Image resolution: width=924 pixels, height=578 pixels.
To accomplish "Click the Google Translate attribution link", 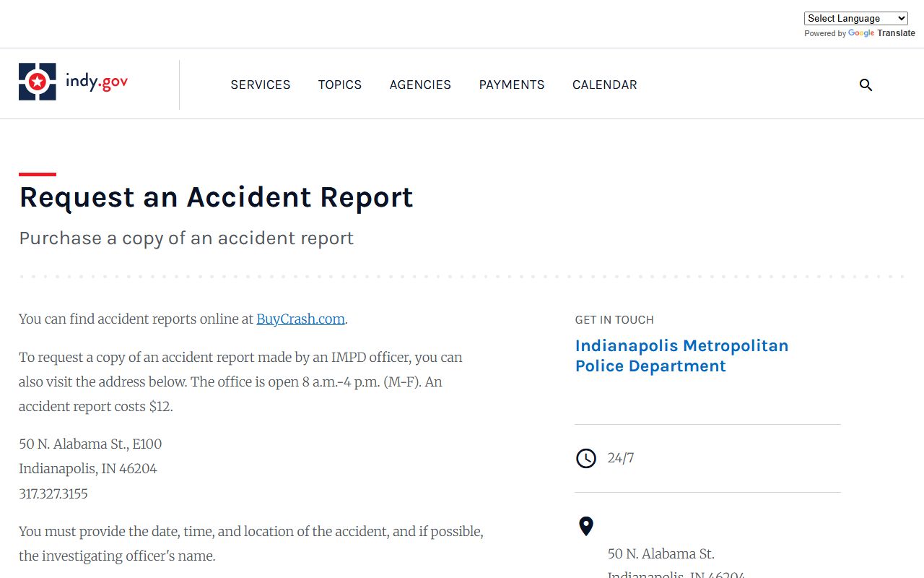I will tap(881, 33).
